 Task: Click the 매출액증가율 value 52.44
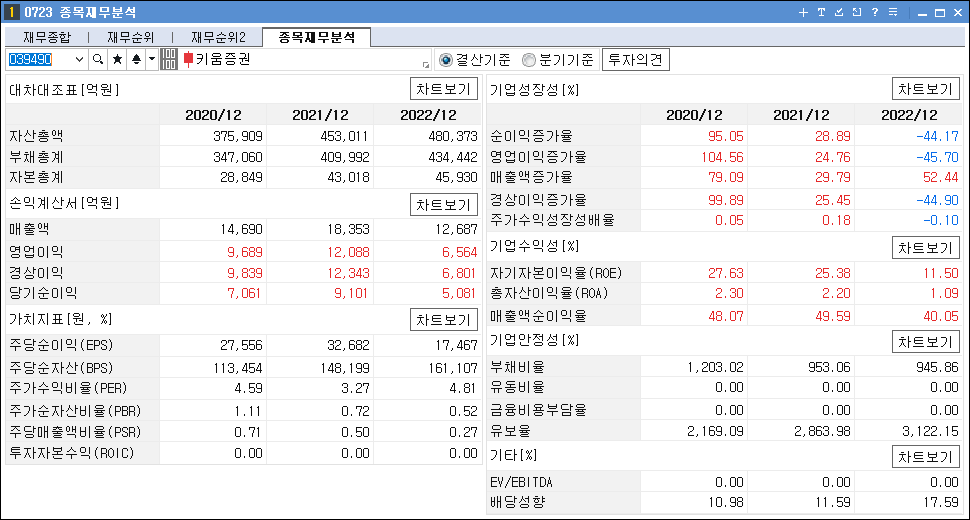pos(940,177)
